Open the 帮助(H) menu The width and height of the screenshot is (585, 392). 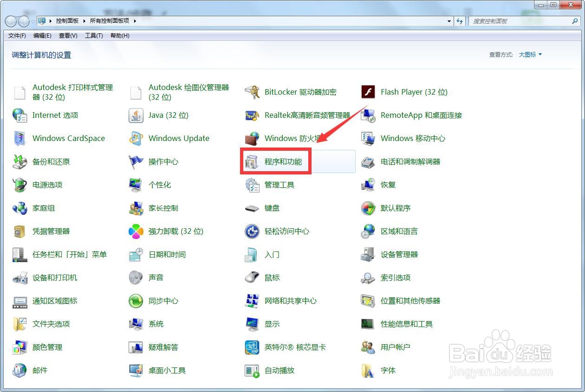pyautogui.click(x=120, y=36)
